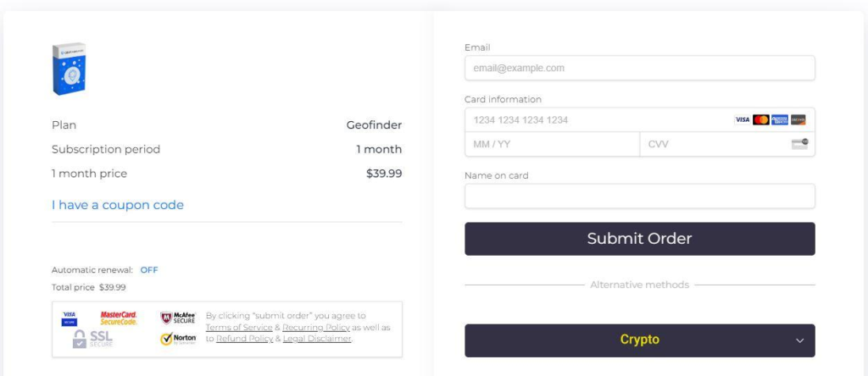
Task: Click the SSL Secure padlock badge
Action: tap(92, 339)
